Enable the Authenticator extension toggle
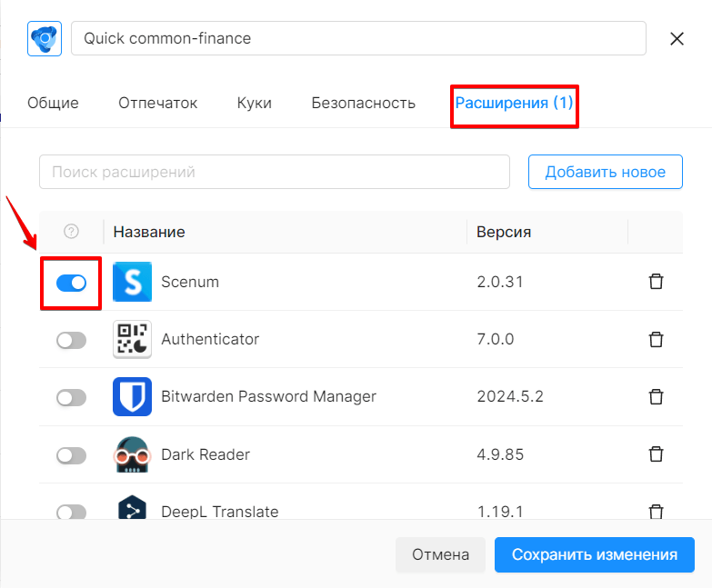712x588 pixels. (x=71, y=340)
